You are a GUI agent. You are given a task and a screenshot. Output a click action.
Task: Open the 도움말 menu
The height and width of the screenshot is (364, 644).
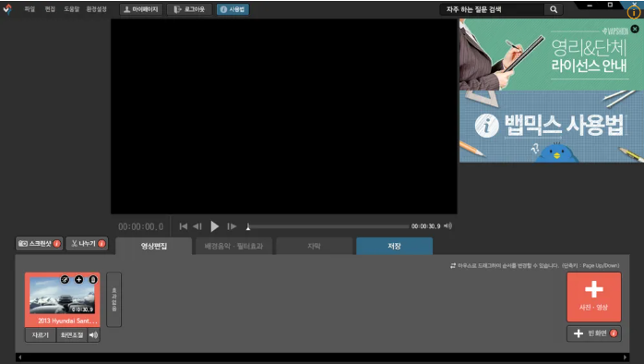point(71,9)
